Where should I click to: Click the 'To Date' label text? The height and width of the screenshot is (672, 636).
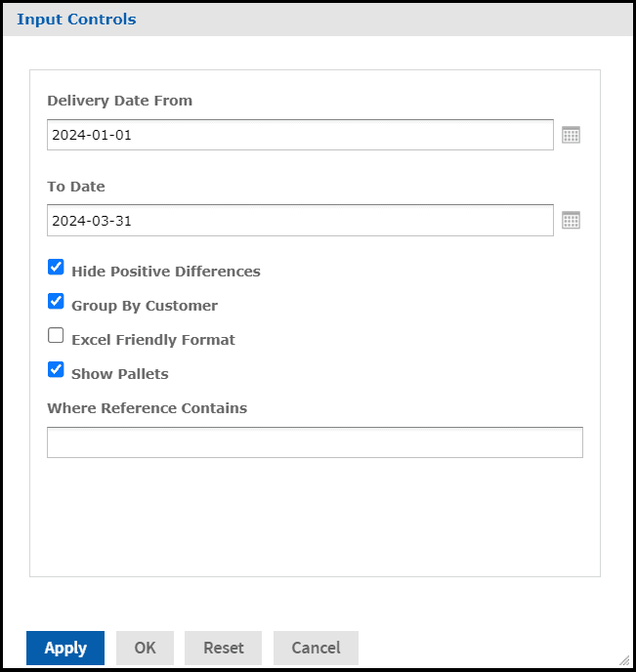[x=76, y=187]
